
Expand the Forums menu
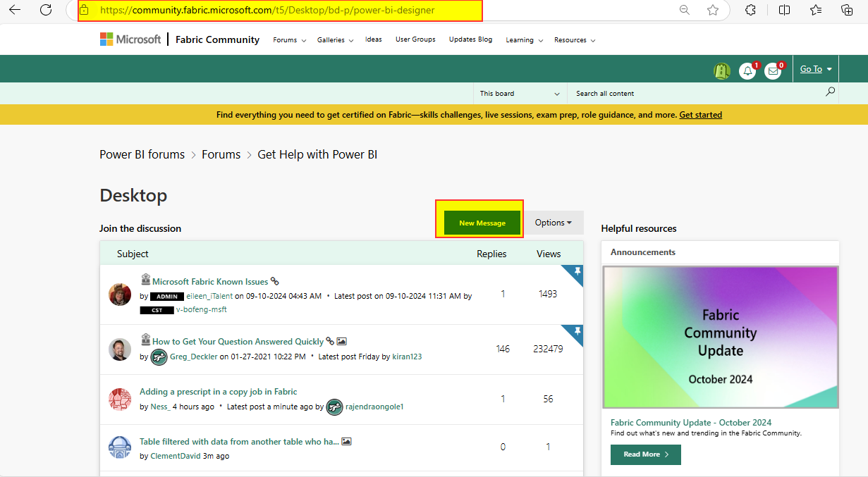[290, 40]
